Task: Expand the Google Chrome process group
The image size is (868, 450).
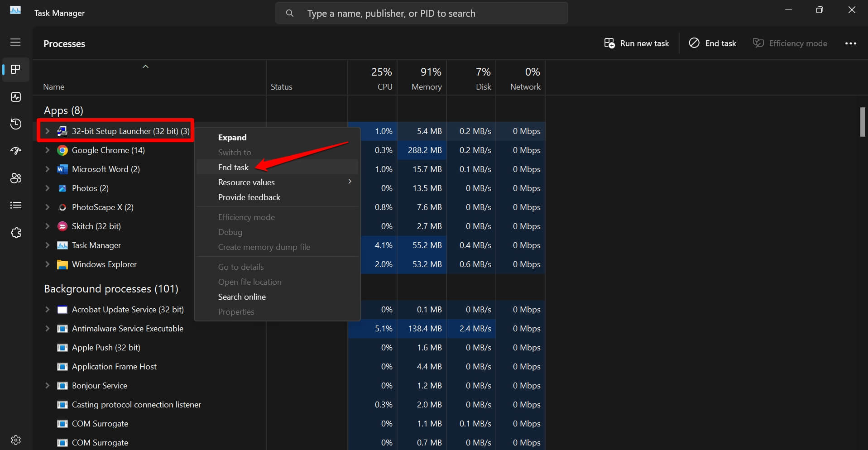Action: coord(47,150)
